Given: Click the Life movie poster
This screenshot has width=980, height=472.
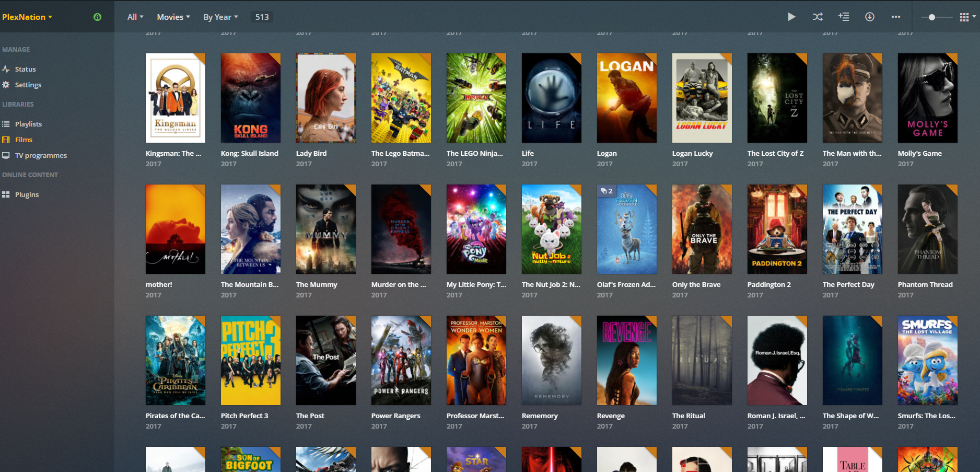Looking at the screenshot, I should [x=552, y=98].
